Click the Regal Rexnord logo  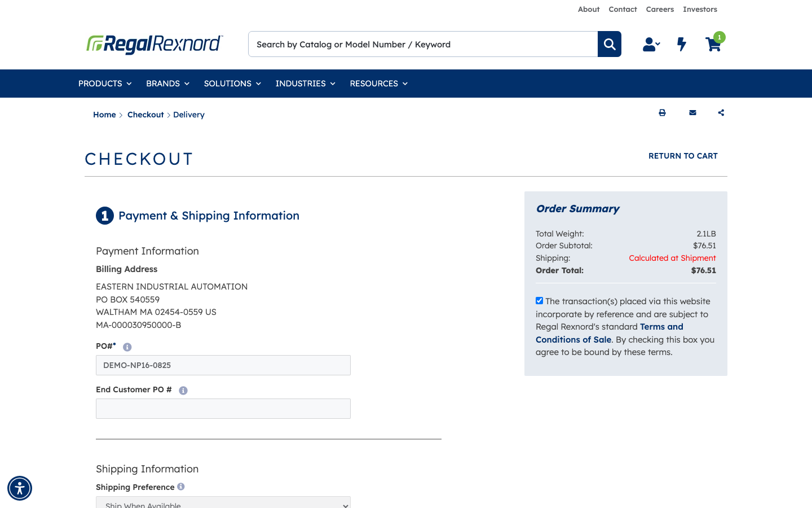coord(155,44)
